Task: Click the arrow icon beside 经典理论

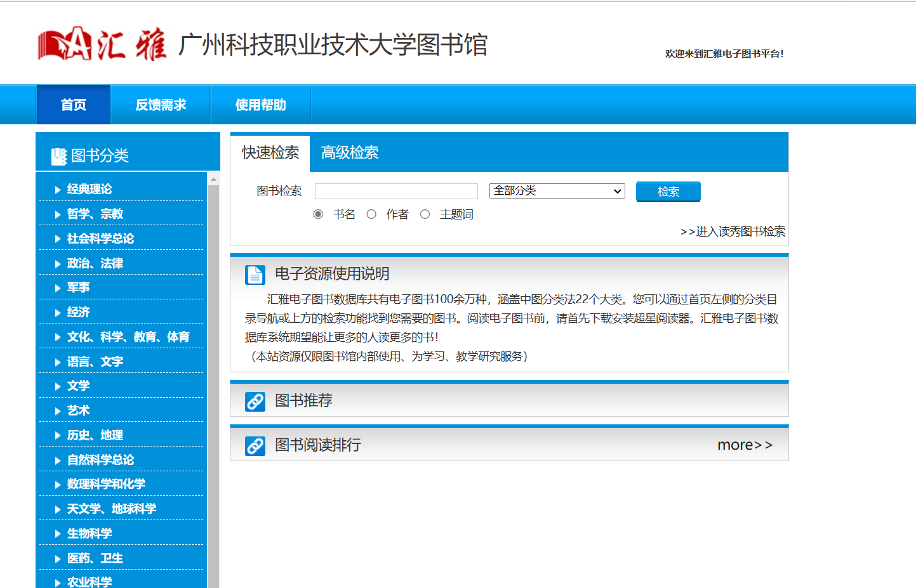Action: point(58,190)
